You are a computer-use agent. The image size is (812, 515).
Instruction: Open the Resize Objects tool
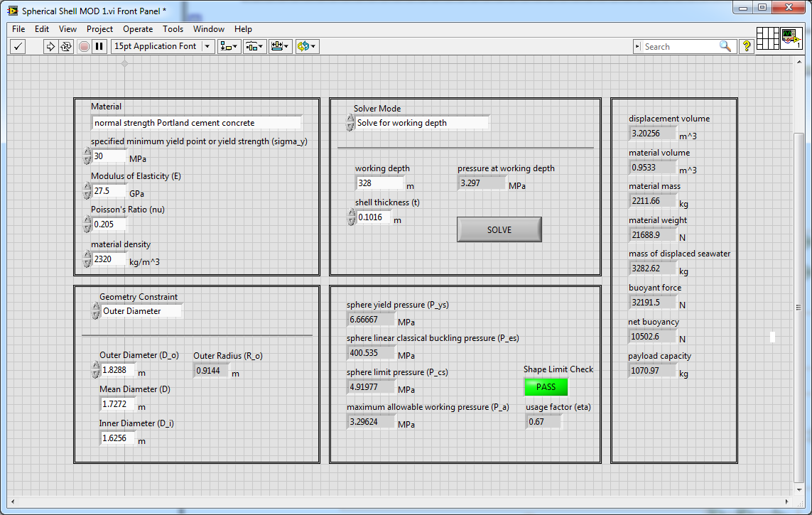point(280,47)
